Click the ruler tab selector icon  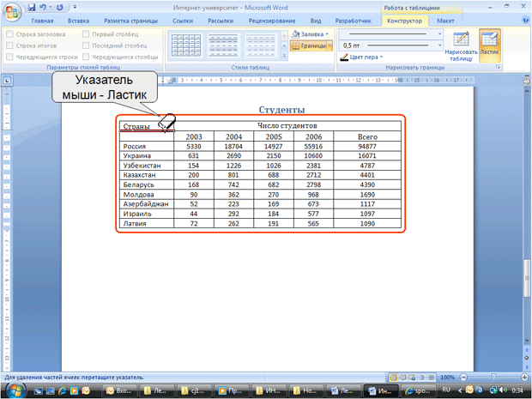pos(7,81)
